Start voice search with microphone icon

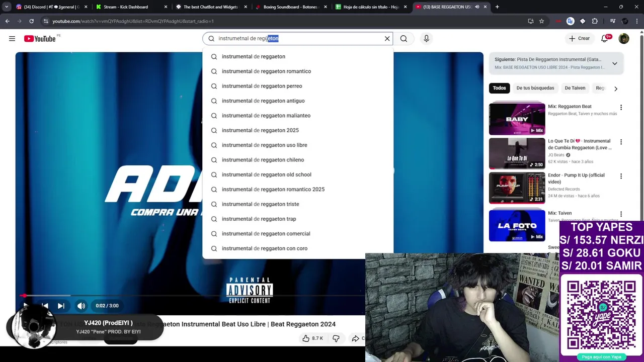[426, 39]
